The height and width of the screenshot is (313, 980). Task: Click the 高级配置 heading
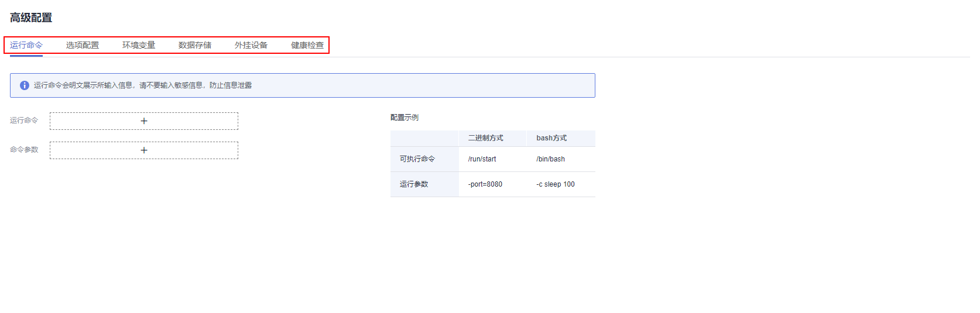[31, 18]
